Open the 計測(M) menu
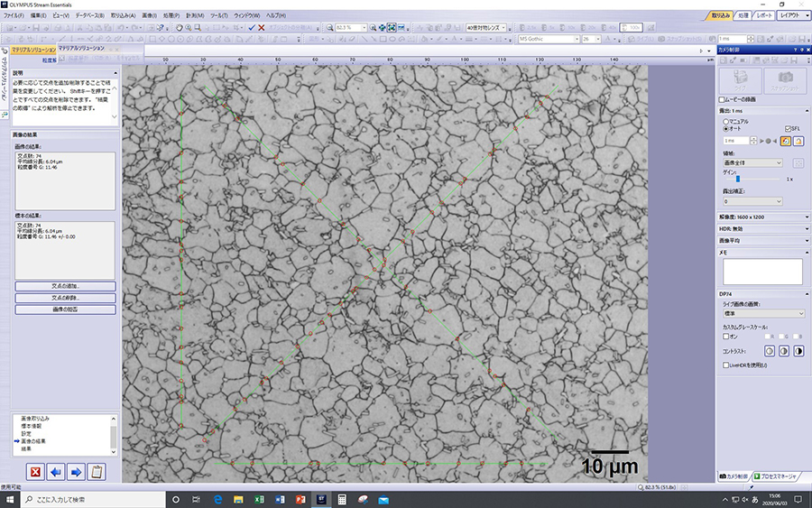This screenshot has height=508, width=812. click(x=195, y=15)
